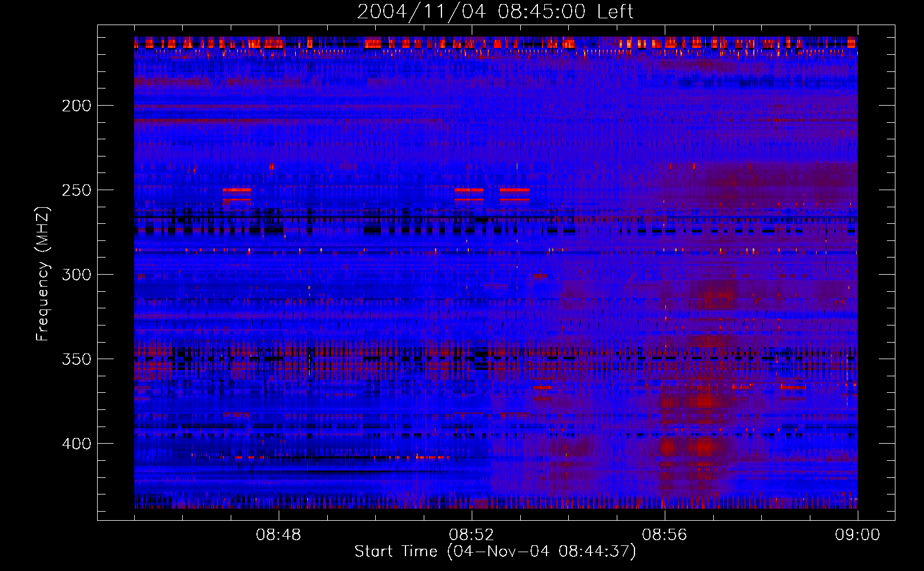Screen dimensions: 924x571
Task: Click the "Start Time (04-Nov-04 08:44:37)" label
Action: click(x=495, y=552)
